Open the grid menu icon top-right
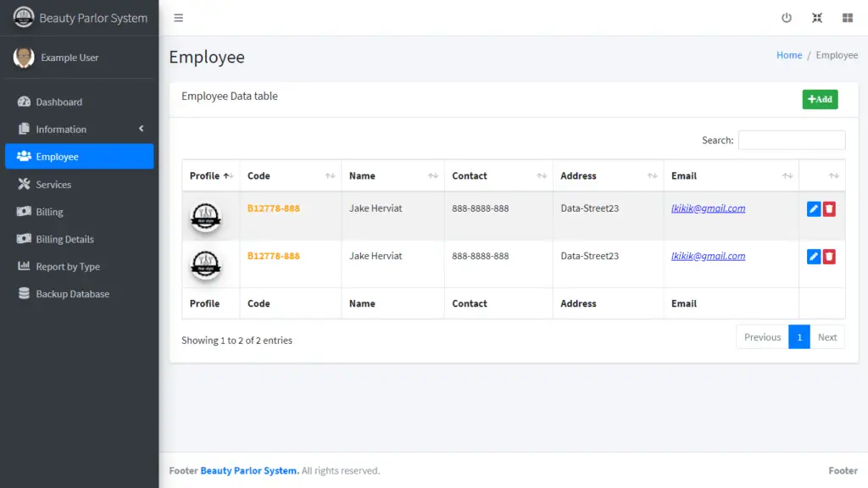This screenshot has width=868, height=488. (847, 17)
